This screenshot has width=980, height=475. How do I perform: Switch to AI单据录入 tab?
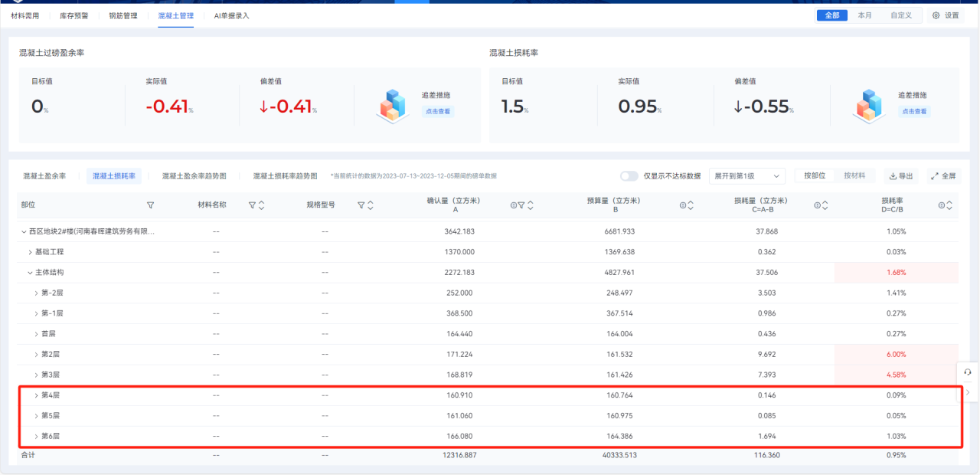coord(231,15)
